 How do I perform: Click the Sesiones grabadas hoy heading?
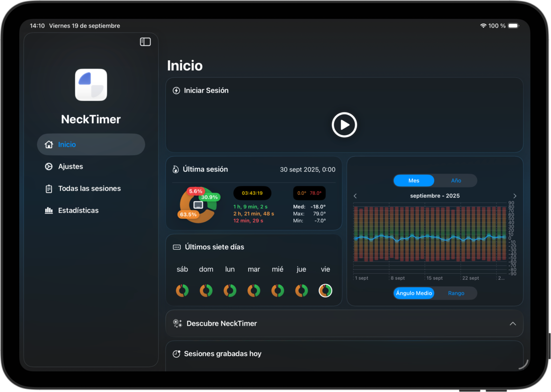(x=223, y=354)
